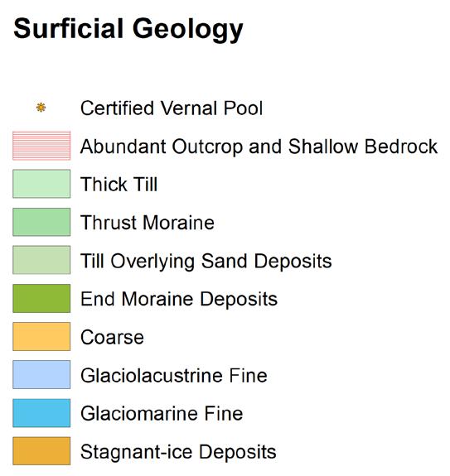450x476 pixels.
Task: Click the Glaciomarine Fine bright blue swatch
Action: coord(41,413)
